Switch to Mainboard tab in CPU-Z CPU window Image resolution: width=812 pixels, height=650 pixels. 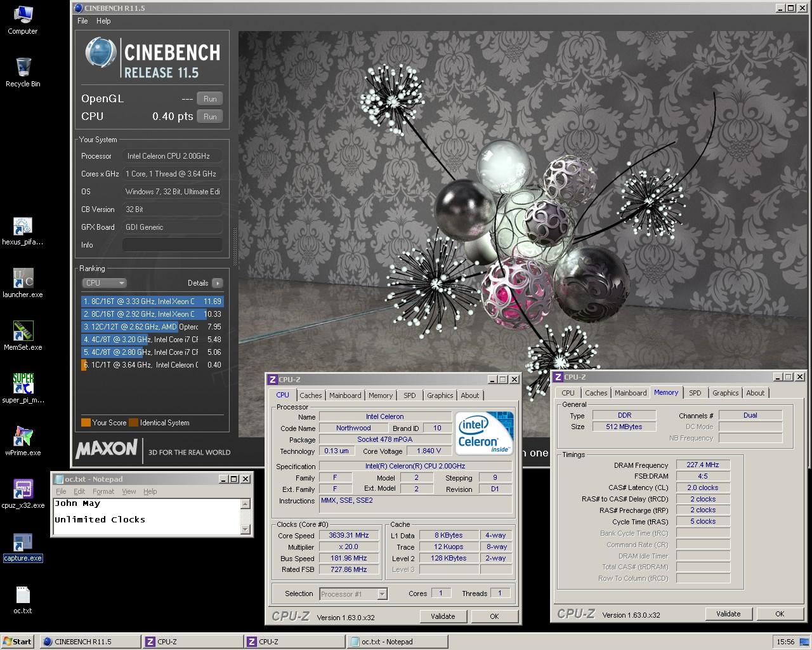[x=345, y=395]
